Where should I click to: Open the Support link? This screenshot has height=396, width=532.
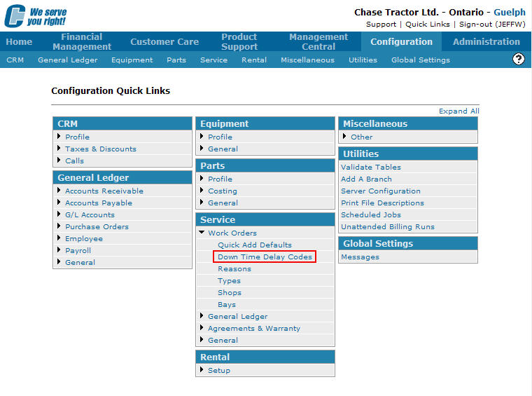click(x=381, y=25)
